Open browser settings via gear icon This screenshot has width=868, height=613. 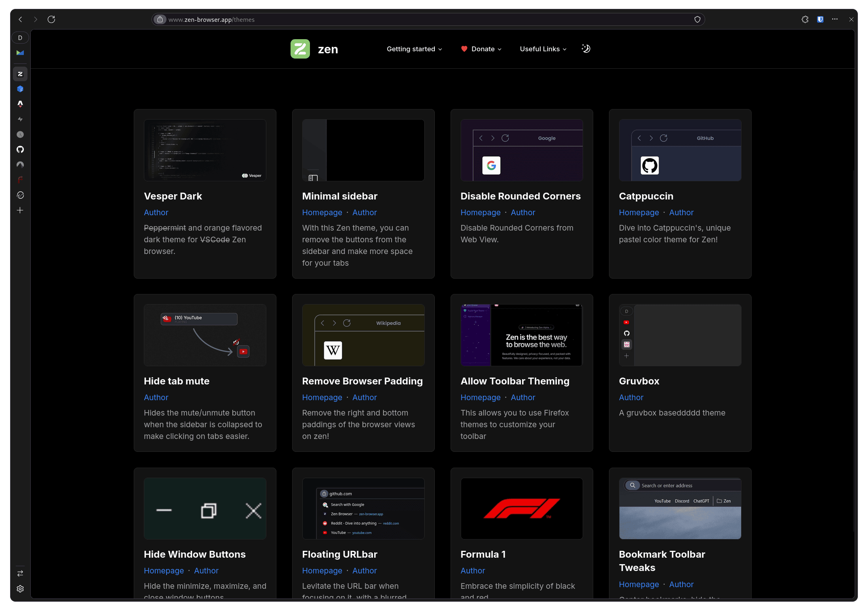pos(20,589)
